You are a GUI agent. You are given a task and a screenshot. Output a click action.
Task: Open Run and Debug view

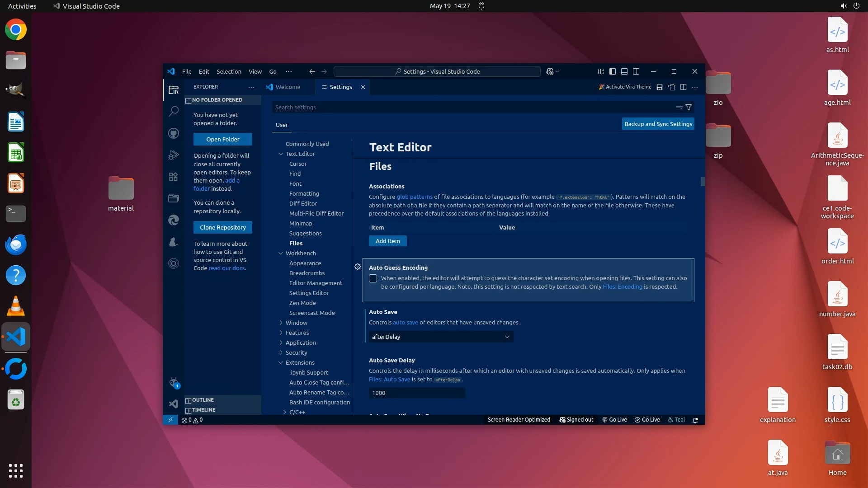point(174,155)
